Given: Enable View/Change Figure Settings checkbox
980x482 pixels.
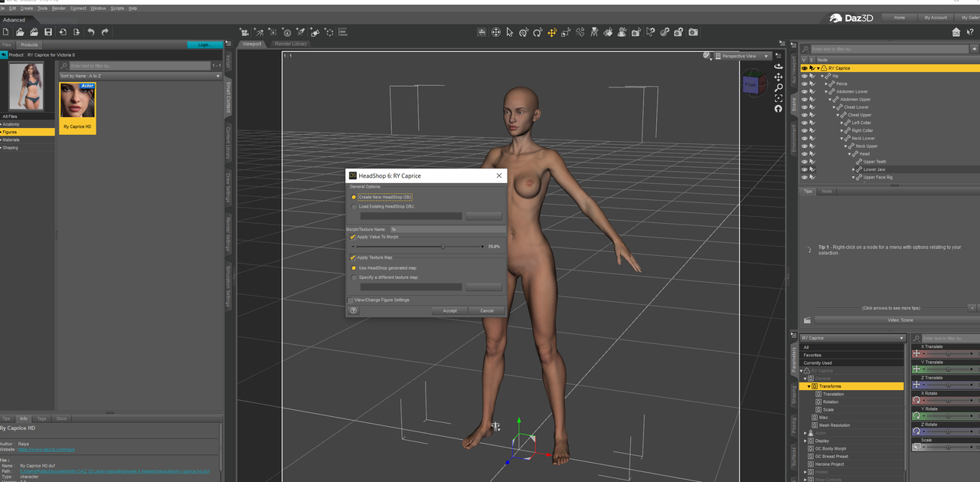Looking at the screenshot, I should tap(351, 300).
